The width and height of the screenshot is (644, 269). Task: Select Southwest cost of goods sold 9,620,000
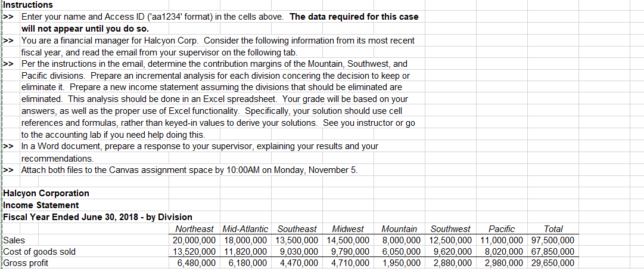click(453, 252)
